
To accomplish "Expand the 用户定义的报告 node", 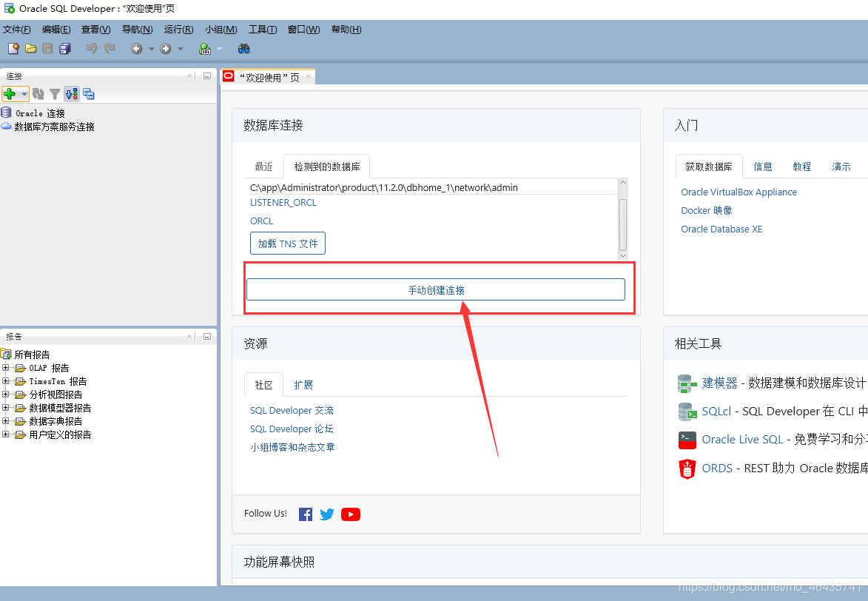I will tap(5, 434).
